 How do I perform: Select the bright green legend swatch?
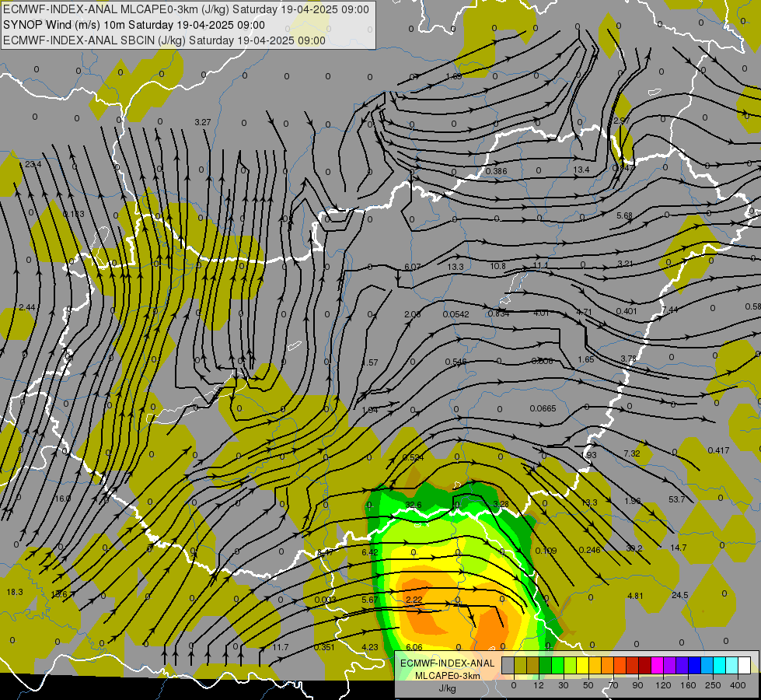557,665
